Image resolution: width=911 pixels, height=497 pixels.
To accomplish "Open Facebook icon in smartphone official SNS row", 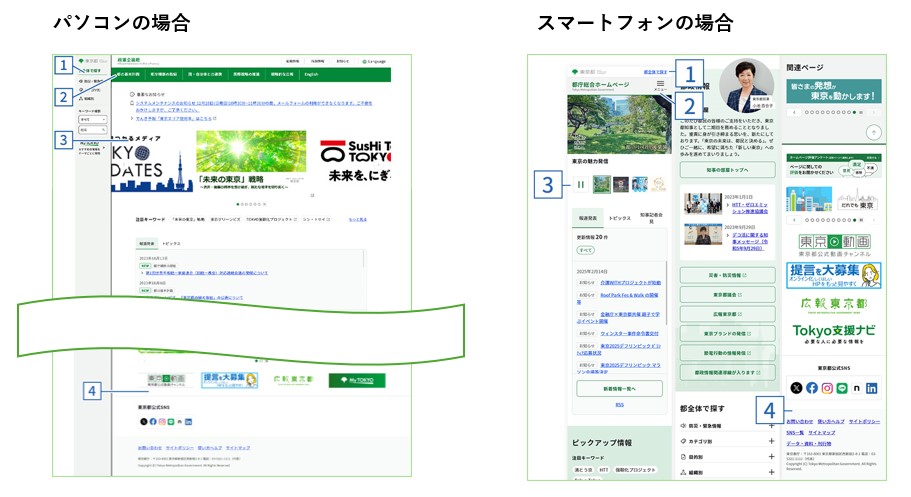I will [812, 388].
